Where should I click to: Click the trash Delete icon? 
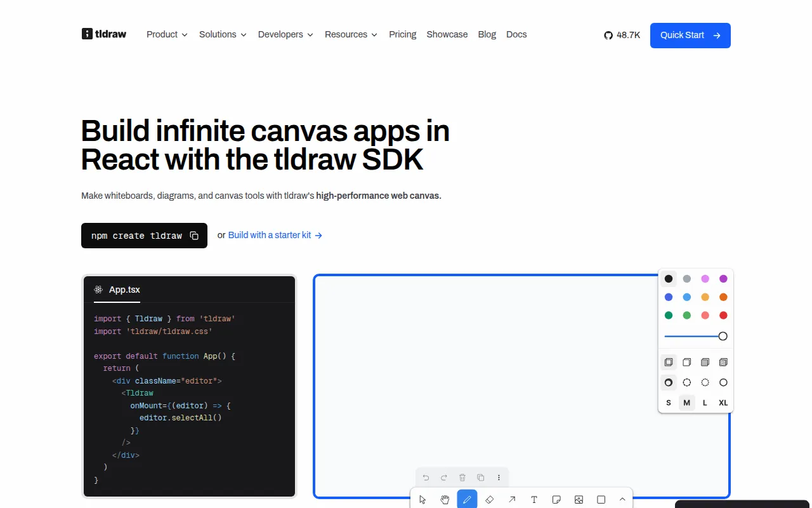coord(462,478)
